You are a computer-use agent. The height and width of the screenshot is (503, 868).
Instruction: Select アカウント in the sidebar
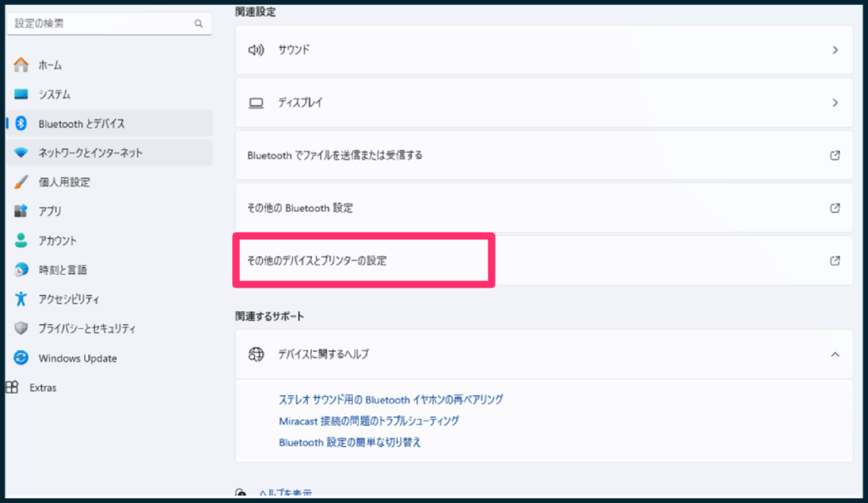tap(57, 241)
